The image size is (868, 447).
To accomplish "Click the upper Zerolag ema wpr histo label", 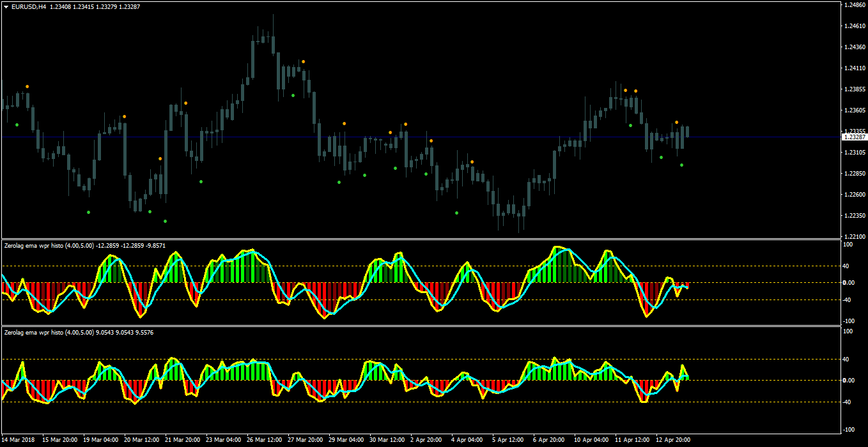I will (x=33, y=245).
